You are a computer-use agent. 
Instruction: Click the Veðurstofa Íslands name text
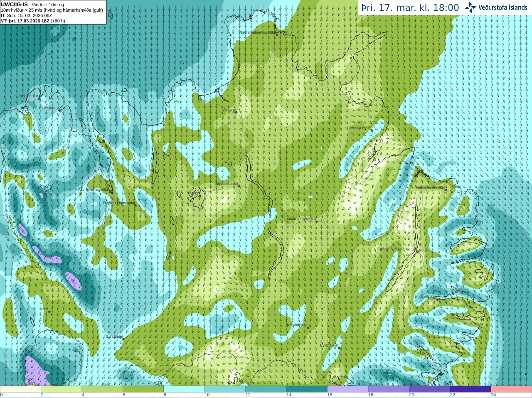tap(502, 7)
